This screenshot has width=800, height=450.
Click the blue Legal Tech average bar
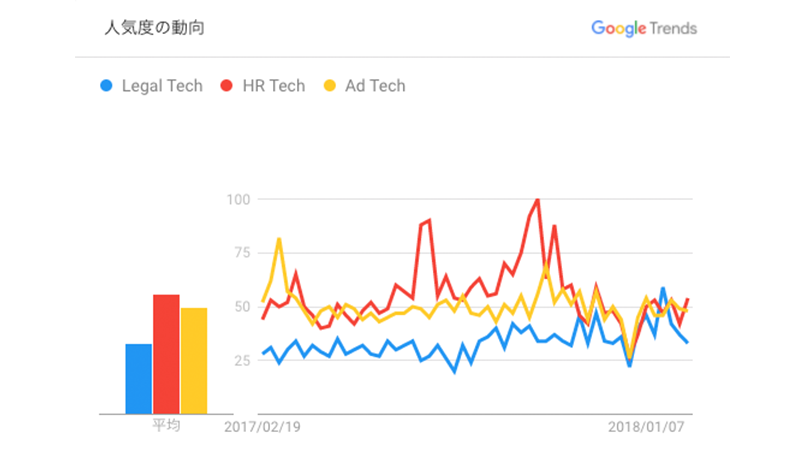(139, 378)
